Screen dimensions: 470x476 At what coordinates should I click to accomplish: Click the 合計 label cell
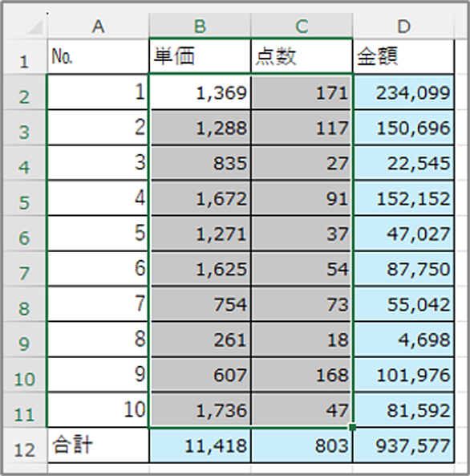coord(99,445)
